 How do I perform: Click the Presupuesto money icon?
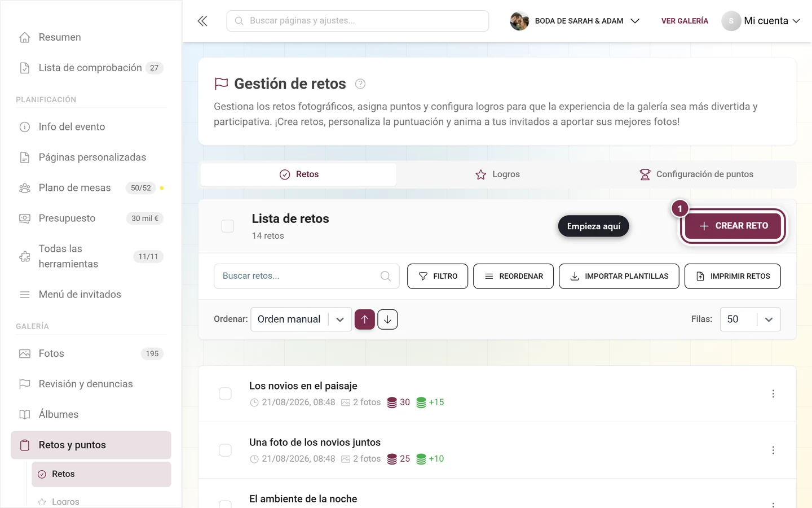click(25, 218)
